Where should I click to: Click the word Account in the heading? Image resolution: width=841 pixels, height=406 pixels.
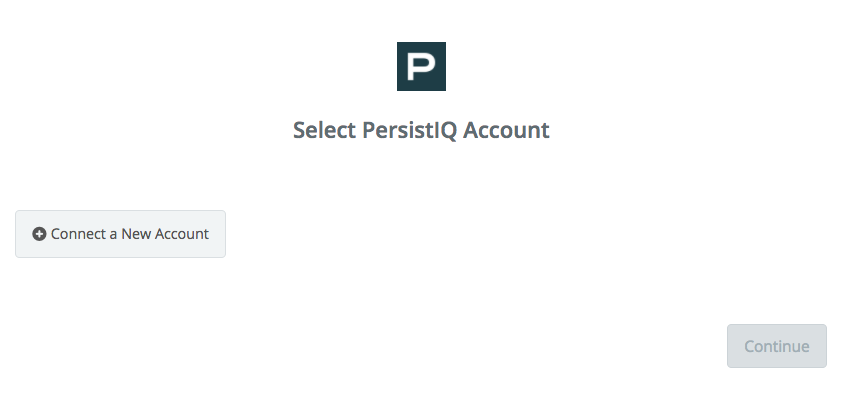tap(506, 130)
